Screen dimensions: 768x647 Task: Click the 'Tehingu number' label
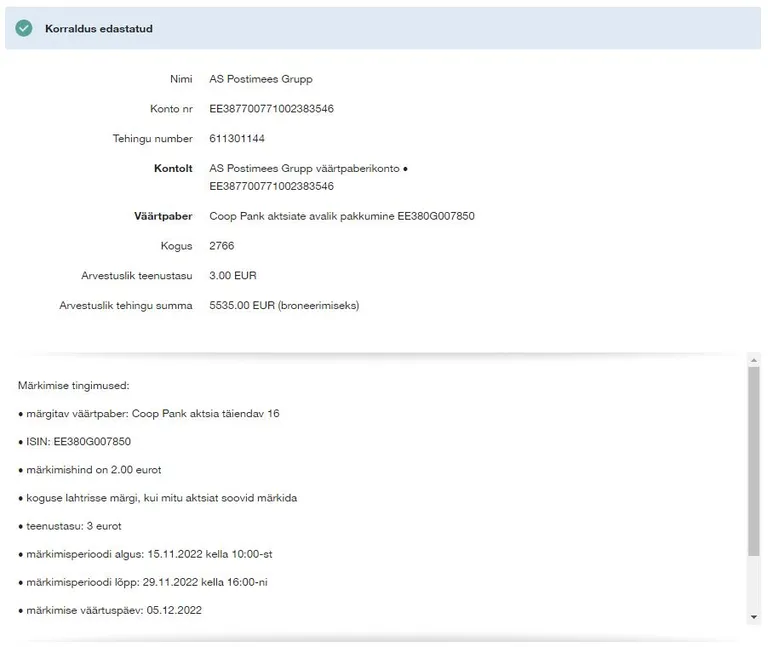click(x=152, y=139)
